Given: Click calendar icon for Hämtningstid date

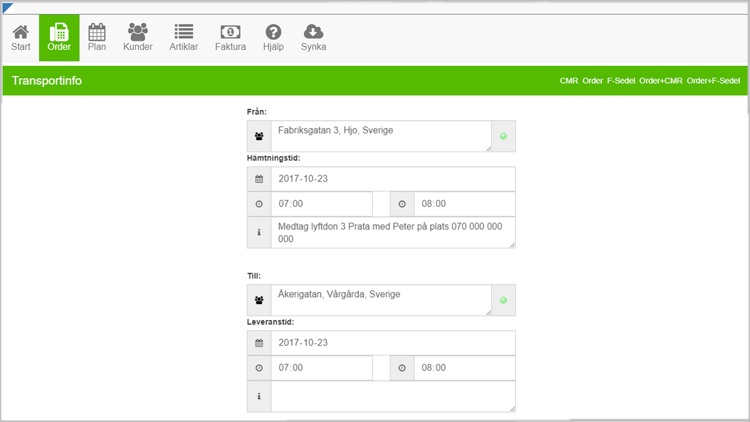Looking at the screenshot, I should 259,179.
